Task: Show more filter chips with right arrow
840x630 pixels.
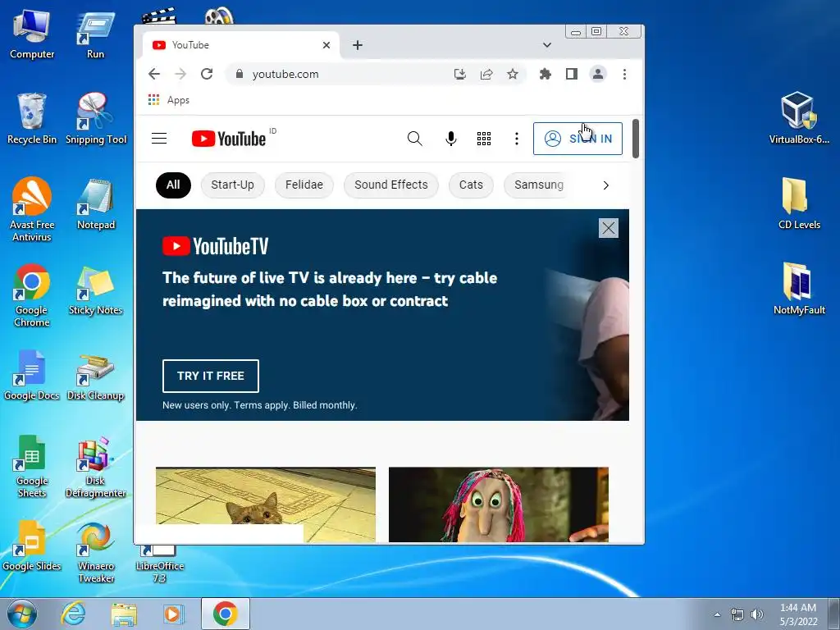Action: (606, 185)
